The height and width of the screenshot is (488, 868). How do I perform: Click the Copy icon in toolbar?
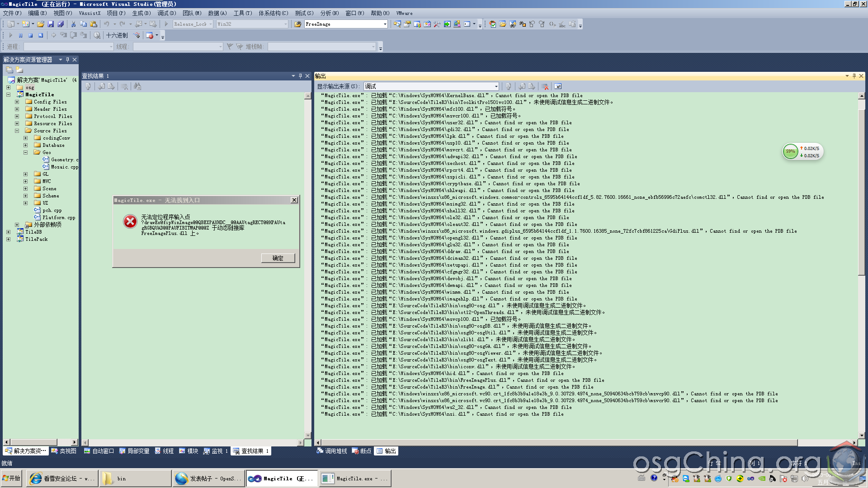(x=83, y=24)
